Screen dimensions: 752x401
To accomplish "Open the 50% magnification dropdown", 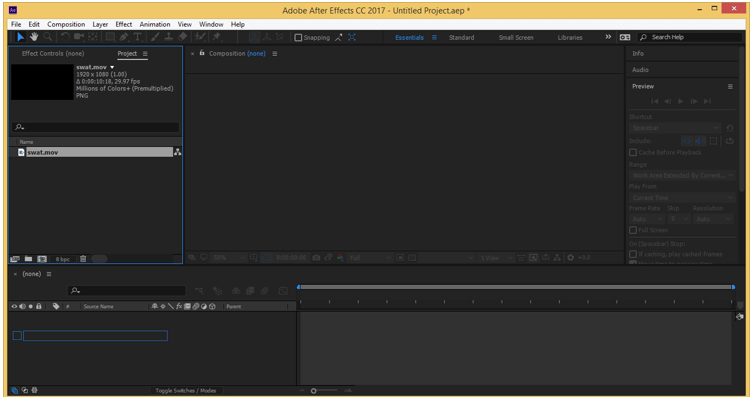I will click(229, 258).
